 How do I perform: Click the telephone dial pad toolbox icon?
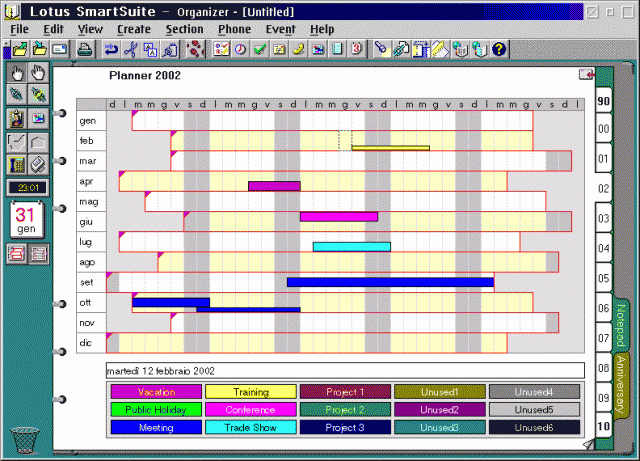pos(17,164)
